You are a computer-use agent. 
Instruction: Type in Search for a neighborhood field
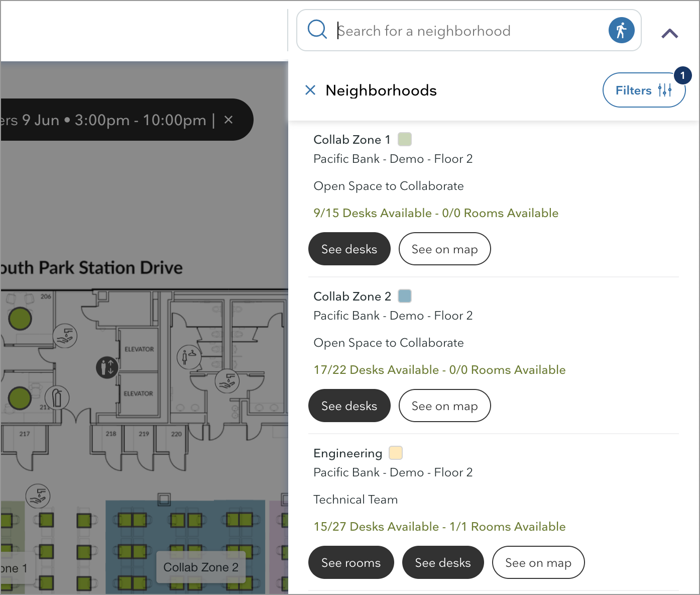click(467, 31)
